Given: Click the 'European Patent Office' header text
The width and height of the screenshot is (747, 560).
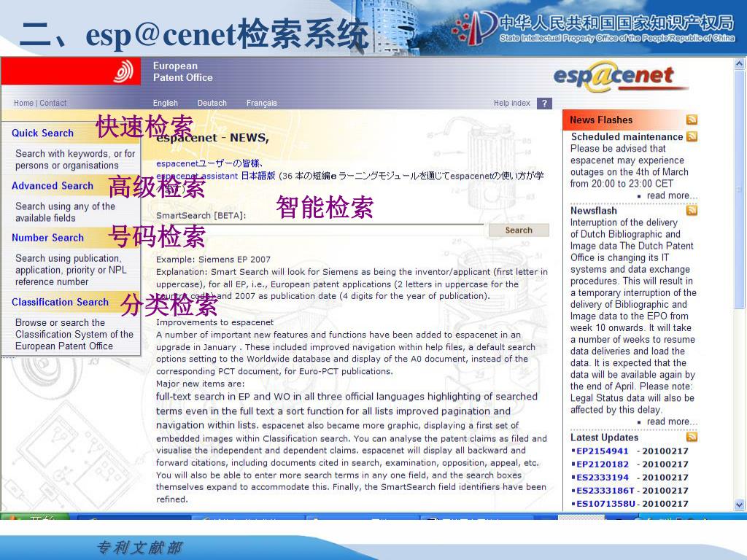Looking at the screenshot, I should 183,72.
